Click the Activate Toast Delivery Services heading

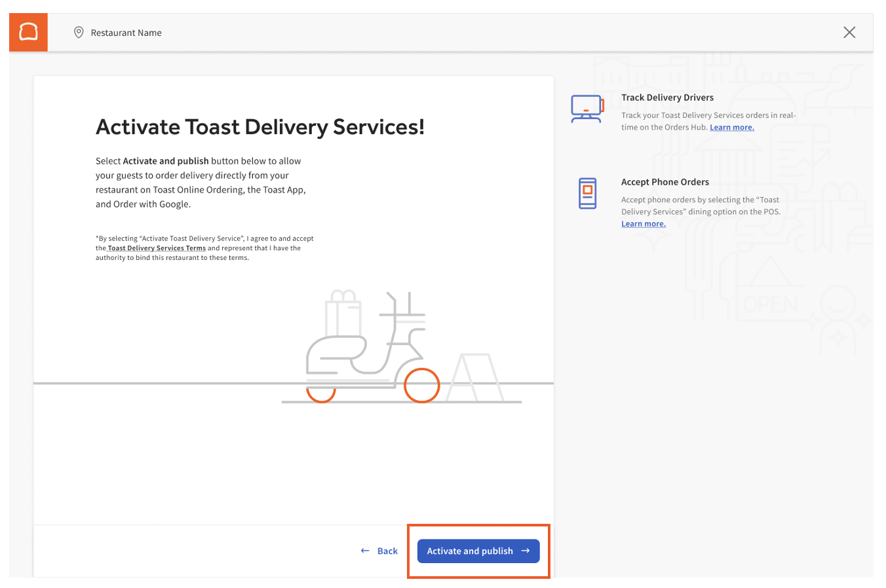coord(260,126)
